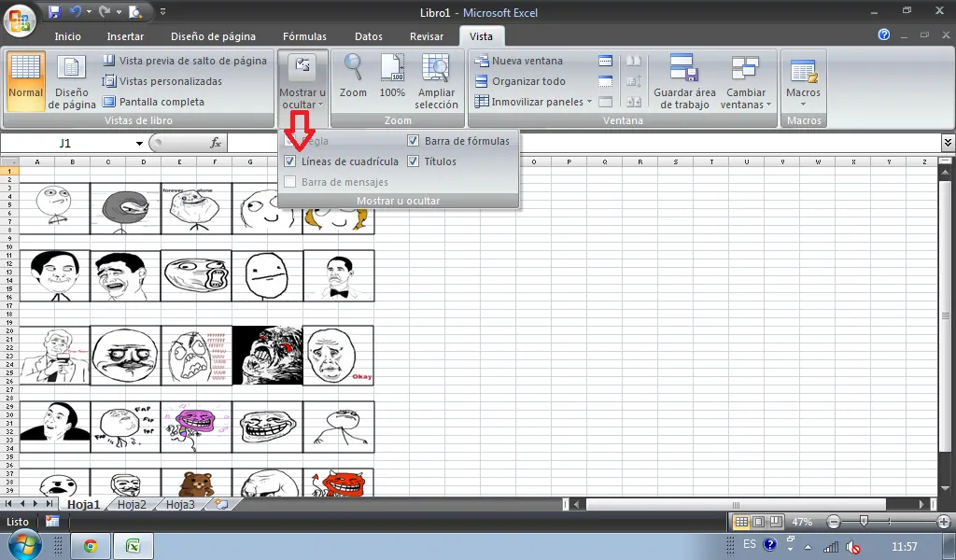Click the Ocultar hide window icon
Screen dimensions: 956x560
605,81
